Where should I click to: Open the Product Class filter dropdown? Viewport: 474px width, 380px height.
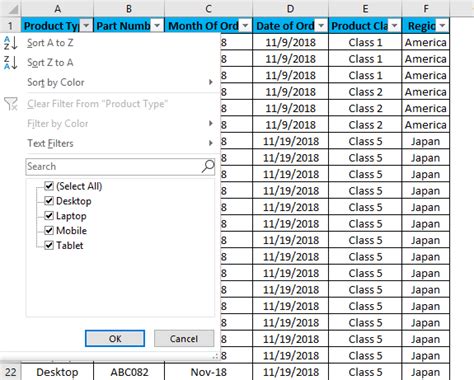[395, 26]
